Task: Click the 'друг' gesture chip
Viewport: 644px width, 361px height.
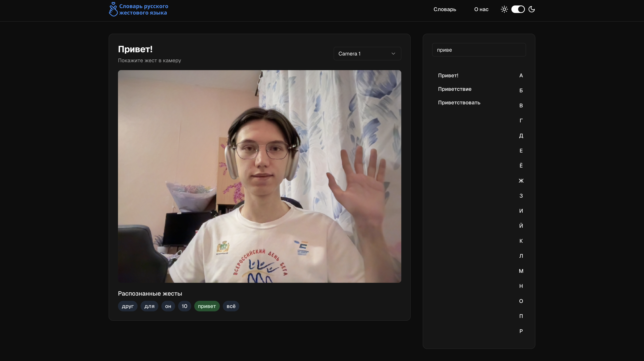Action: pyautogui.click(x=128, y=306)
